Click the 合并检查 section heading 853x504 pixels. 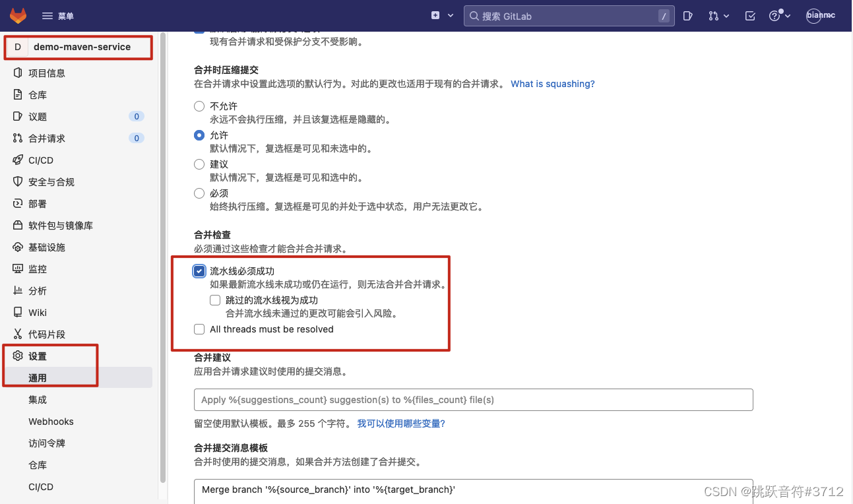(212, 235)
